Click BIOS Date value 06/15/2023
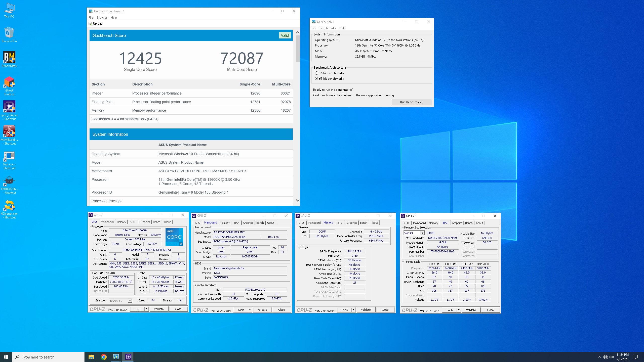Image resolution: width=644 pixels, height=362 pixels. tap(250, 278)
